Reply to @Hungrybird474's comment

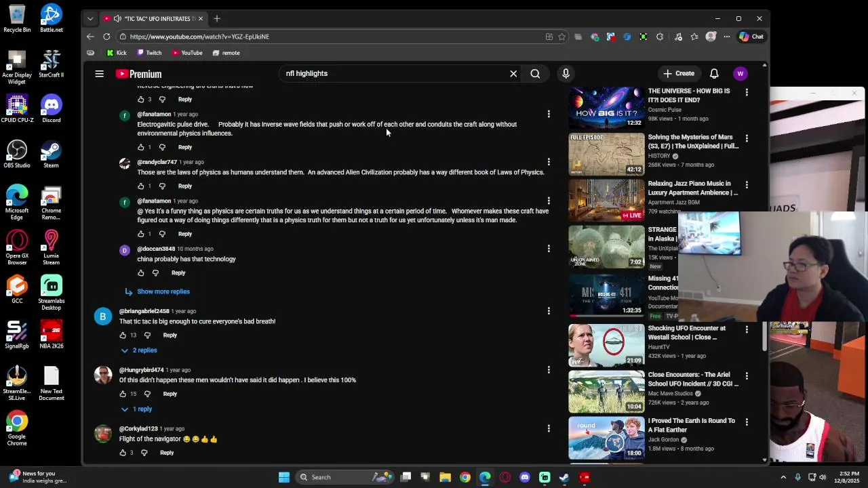point(170,394)
